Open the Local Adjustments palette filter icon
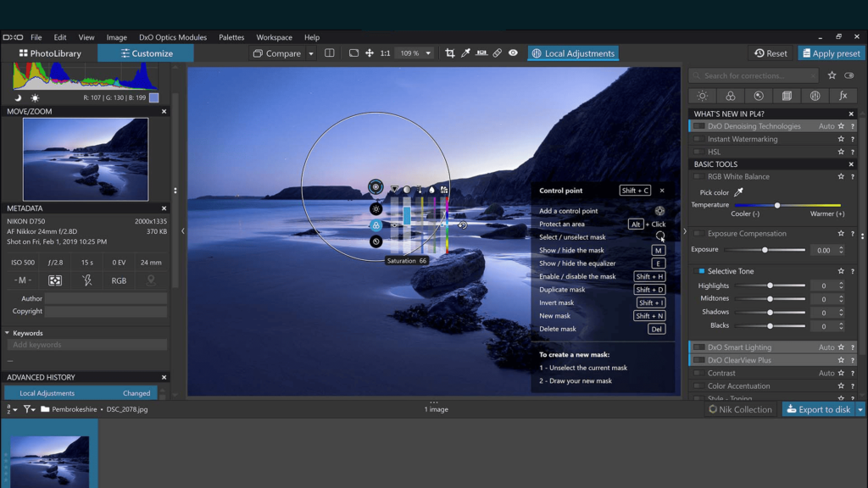This screenshot has height=488, width=868. pos(815,96)
